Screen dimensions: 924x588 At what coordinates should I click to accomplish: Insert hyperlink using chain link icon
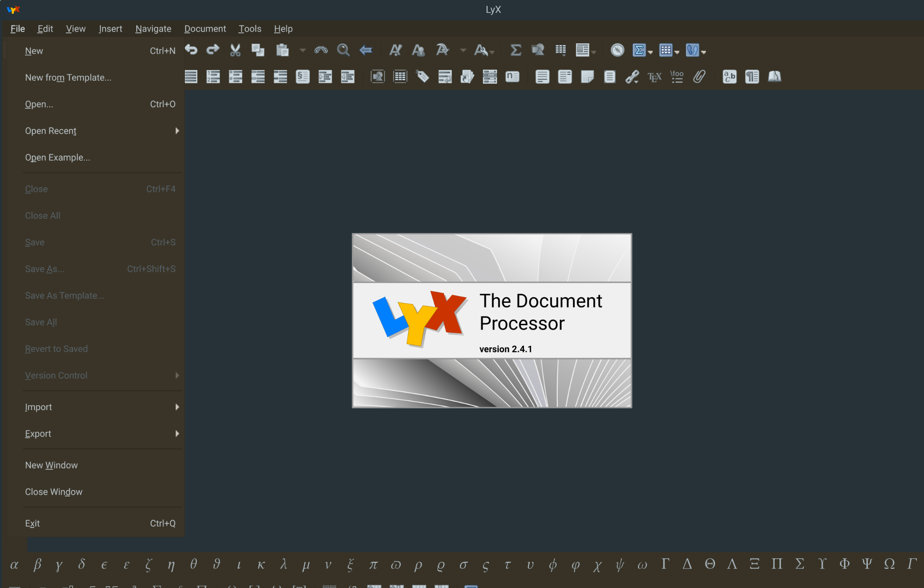click(x=632, y=77)
